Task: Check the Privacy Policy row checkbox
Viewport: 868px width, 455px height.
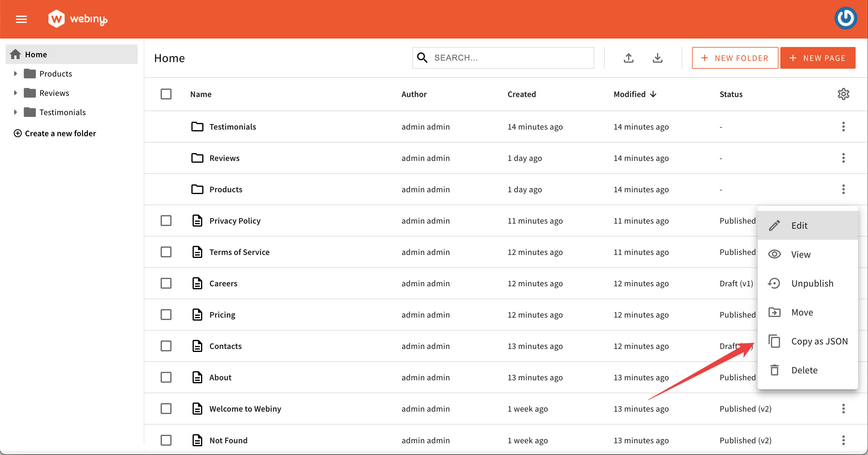Action: pos(166,221)
